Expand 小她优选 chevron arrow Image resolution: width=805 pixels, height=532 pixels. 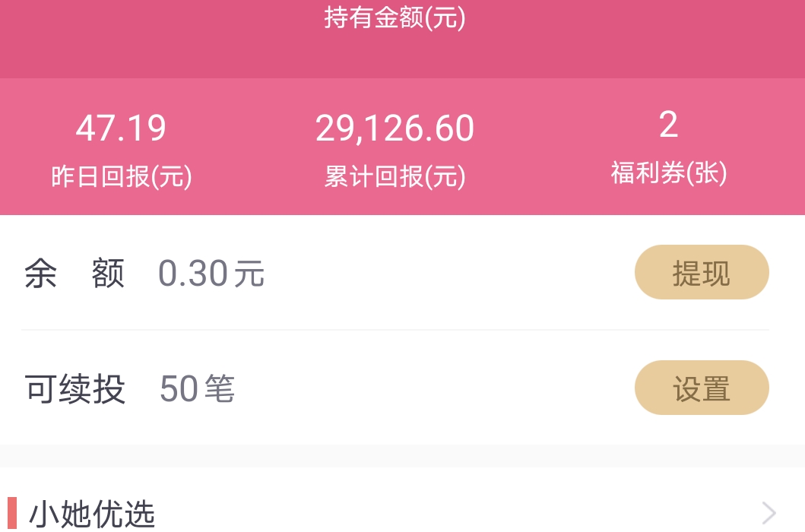coord(769,512)
